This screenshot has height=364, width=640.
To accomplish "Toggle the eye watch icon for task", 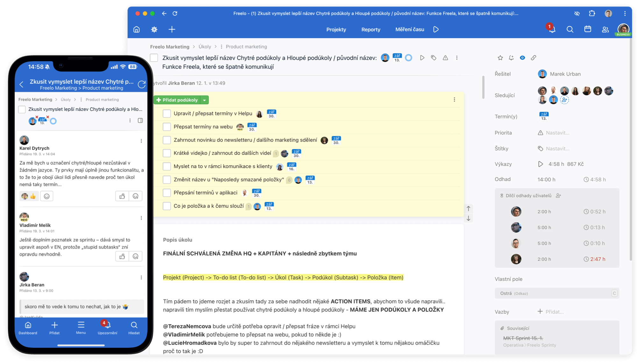I will (x=523, y=58).
